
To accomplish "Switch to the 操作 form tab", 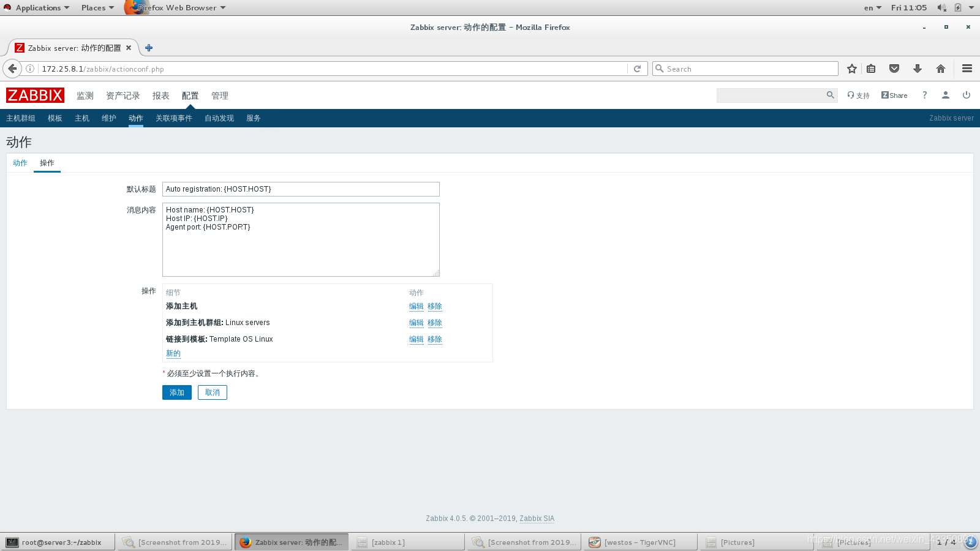I will pos(47,163).
